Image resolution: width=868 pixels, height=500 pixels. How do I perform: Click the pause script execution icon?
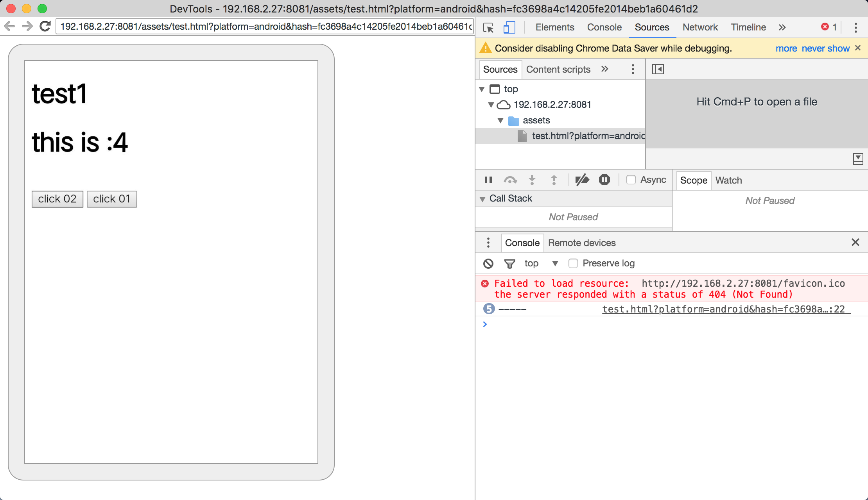click(x=488, y=180)
